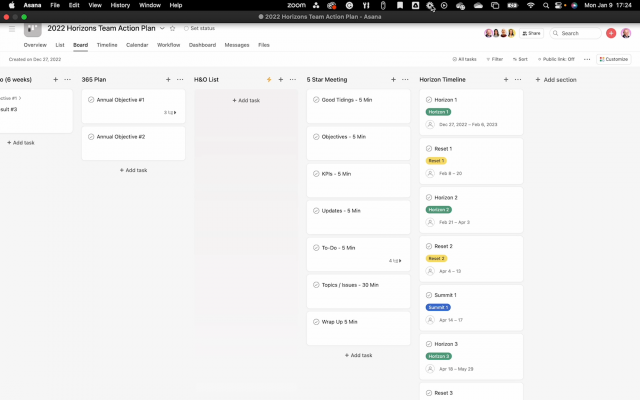
Task: Open the Window menu in menu bar
Action: pos(150,5)
